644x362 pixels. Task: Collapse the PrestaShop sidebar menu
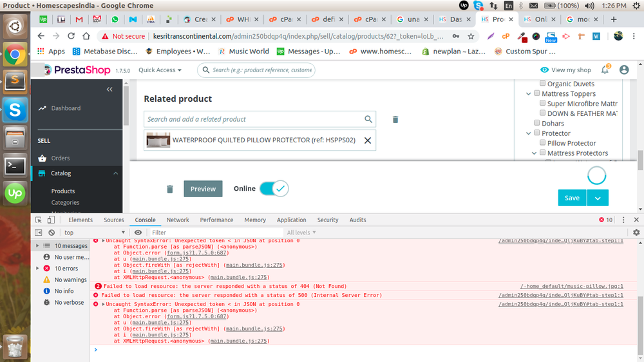click(x=109, y=89)
